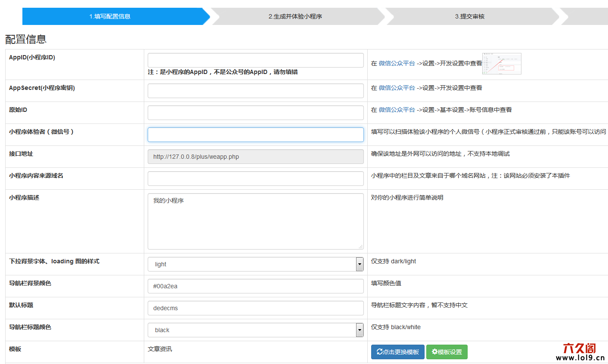Click hint 导航栏标题文字内容，暂不支持中文
The width and height of the screenshot is (608, 364).
click(x=419, y=305)
